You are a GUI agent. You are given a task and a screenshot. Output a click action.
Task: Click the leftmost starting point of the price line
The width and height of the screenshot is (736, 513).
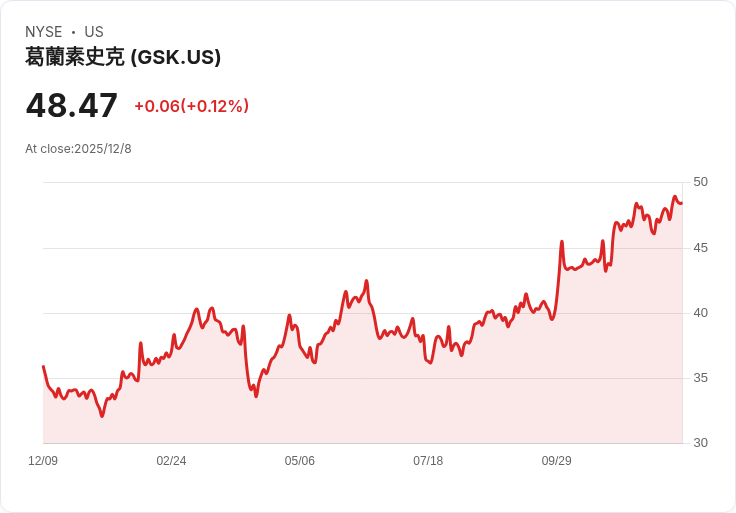[x=43, y=366]
